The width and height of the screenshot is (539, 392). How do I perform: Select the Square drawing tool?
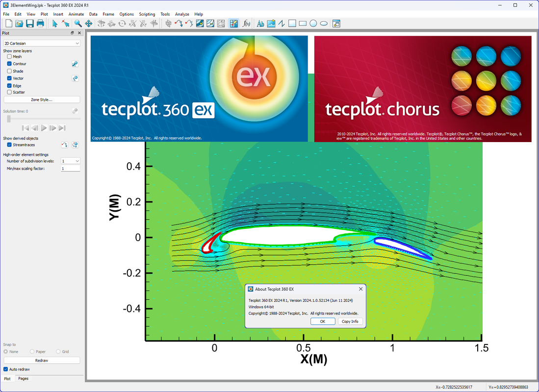click(292, 24)
